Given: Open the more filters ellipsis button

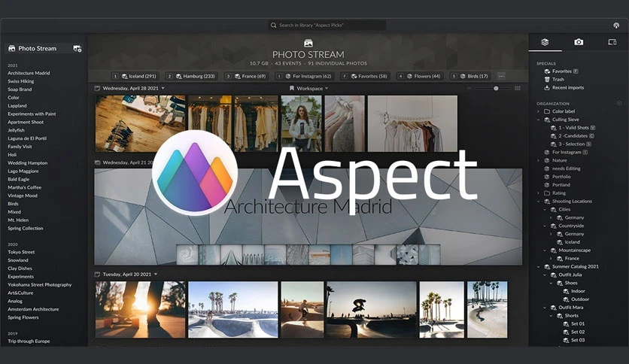Looking at the screenshot, I should point(501,76).
